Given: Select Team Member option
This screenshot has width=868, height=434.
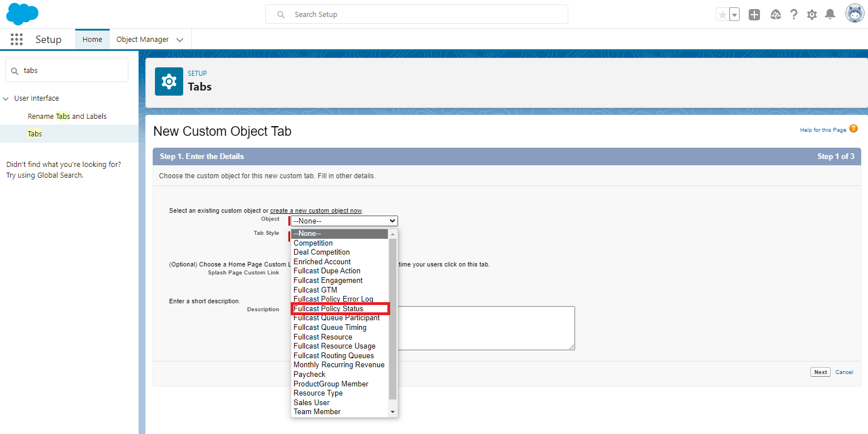Looking at the screenshot, I should pyautogui.click(x=340, y=412).
